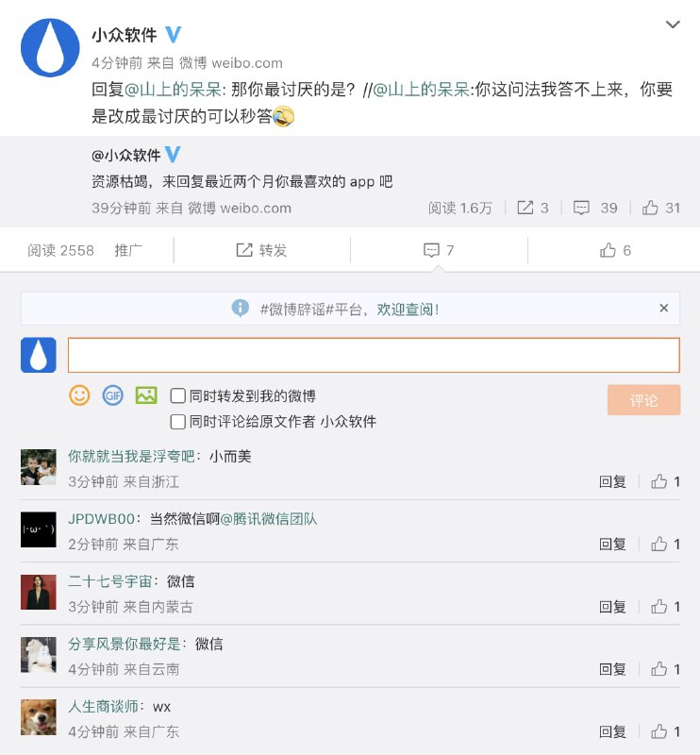This screenshot has height=755, width=700.
Task: Switch to the 转发 repost tab
Action: tap(261, 250)
